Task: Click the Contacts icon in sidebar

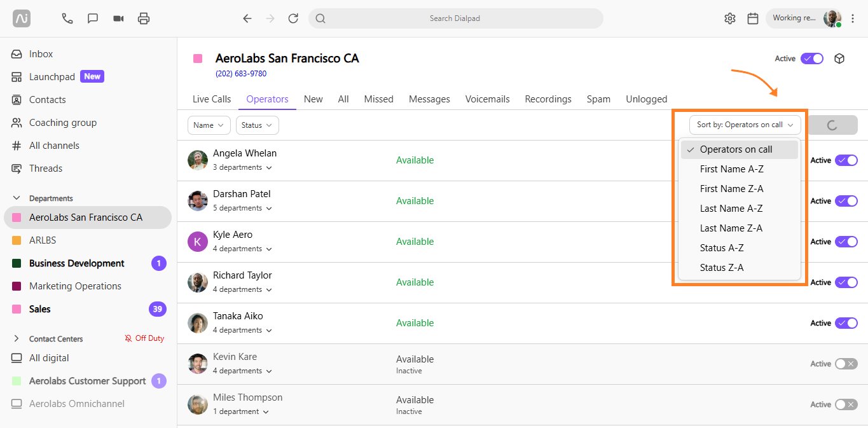Action: point(17,100)
